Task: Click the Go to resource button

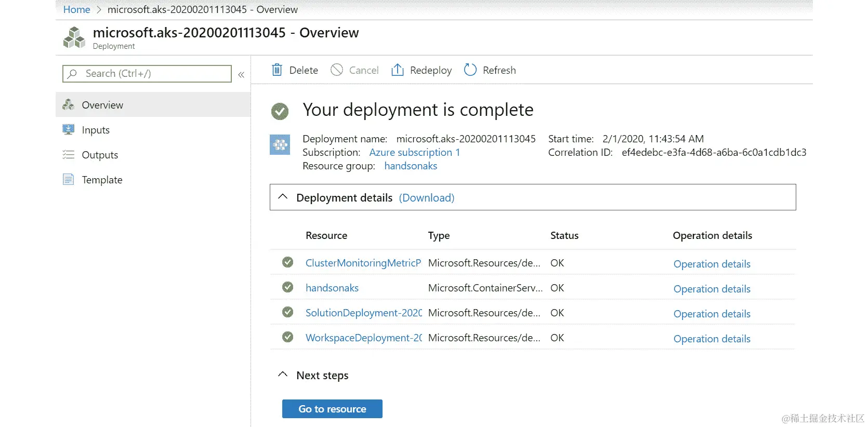Action: (332, 409)
